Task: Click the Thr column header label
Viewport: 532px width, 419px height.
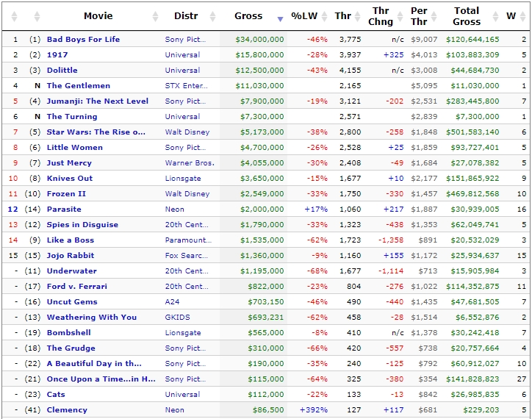Action: pyautogui.click(x=342, y=16)
